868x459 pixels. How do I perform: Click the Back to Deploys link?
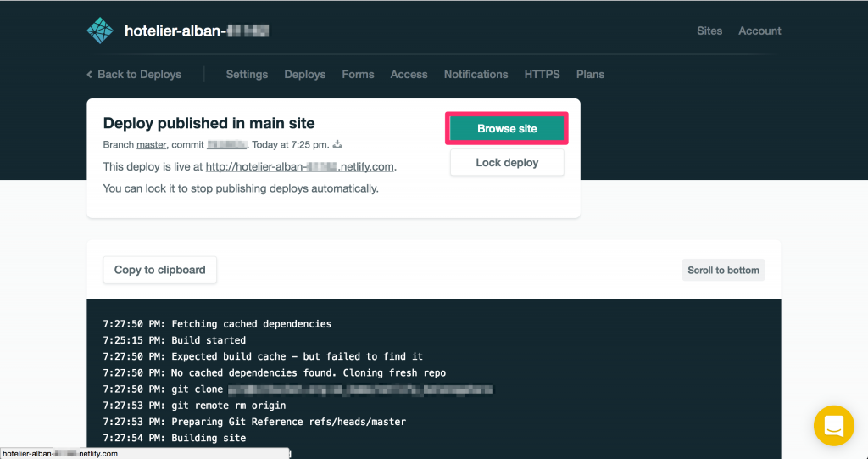point(134,75)
